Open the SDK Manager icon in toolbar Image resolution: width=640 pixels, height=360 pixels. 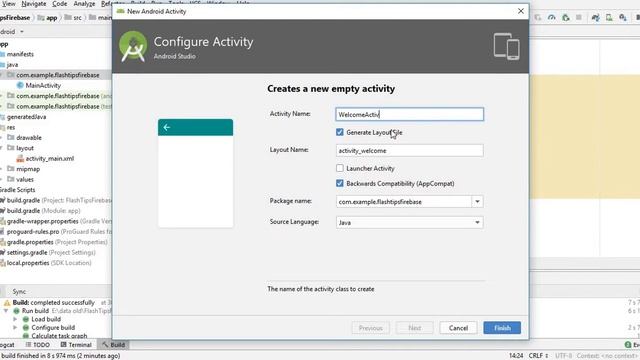(x=622, y=18)
